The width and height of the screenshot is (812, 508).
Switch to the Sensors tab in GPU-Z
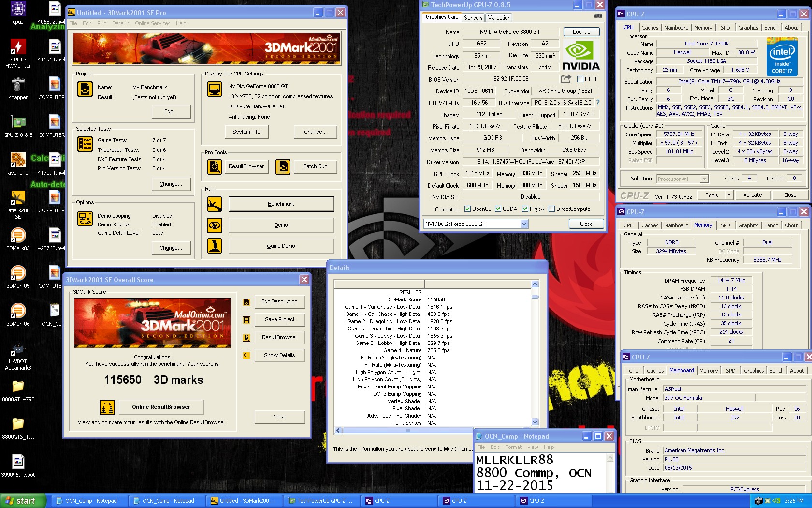[x=473, y=17]
